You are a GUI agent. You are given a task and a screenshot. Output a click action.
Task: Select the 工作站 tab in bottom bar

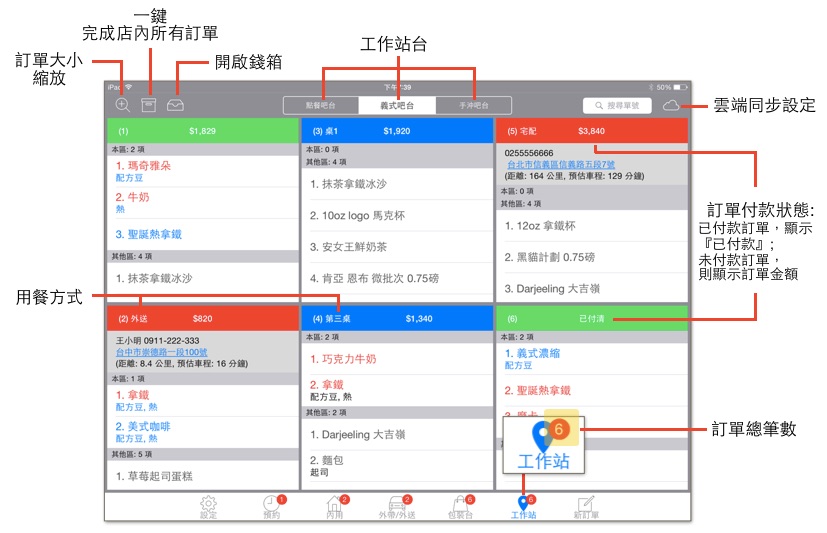point(523,507)
